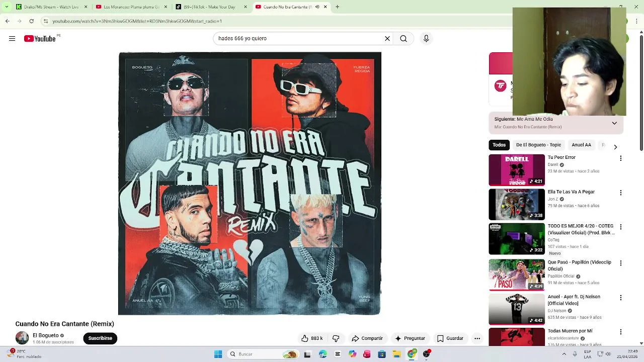Open the Preguntar AI assistant button
Screen dimensions: 644x362
(410, 338)
